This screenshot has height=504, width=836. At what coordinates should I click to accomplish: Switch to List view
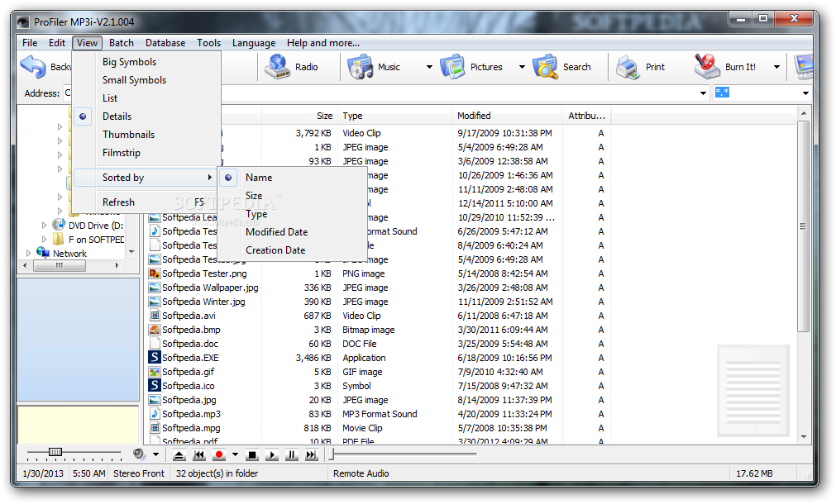(x=110, y=98)
